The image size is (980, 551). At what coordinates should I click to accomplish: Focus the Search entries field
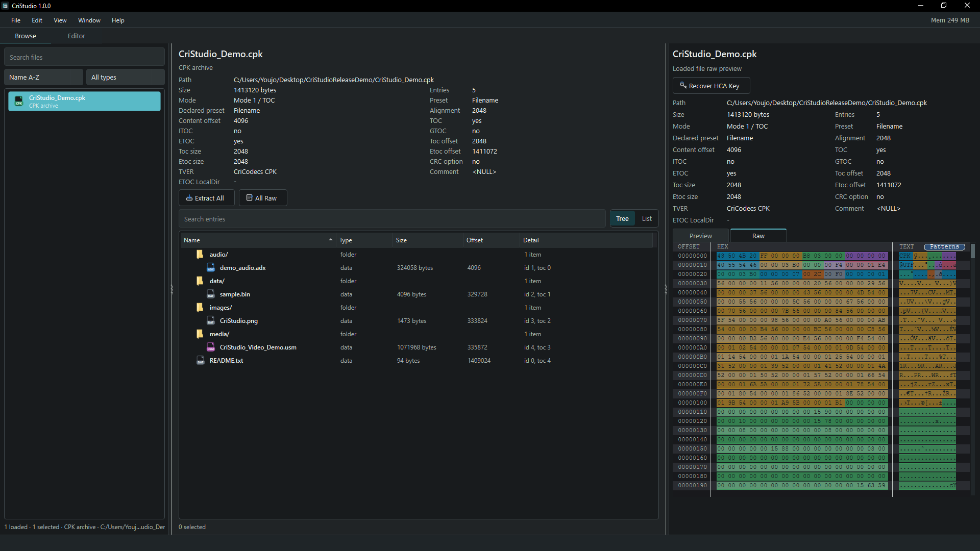tap(392, 219)
